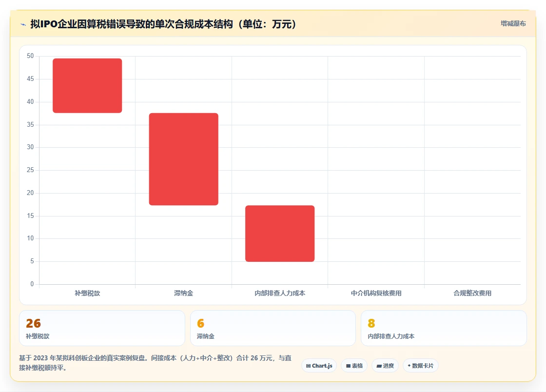Select the 数据卡片 tag chip

420,366
